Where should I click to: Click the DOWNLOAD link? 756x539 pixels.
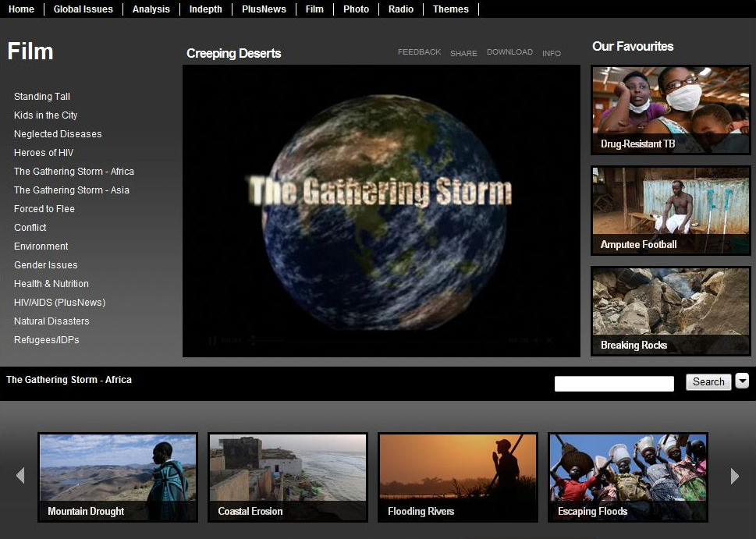(x=509, y=51)
